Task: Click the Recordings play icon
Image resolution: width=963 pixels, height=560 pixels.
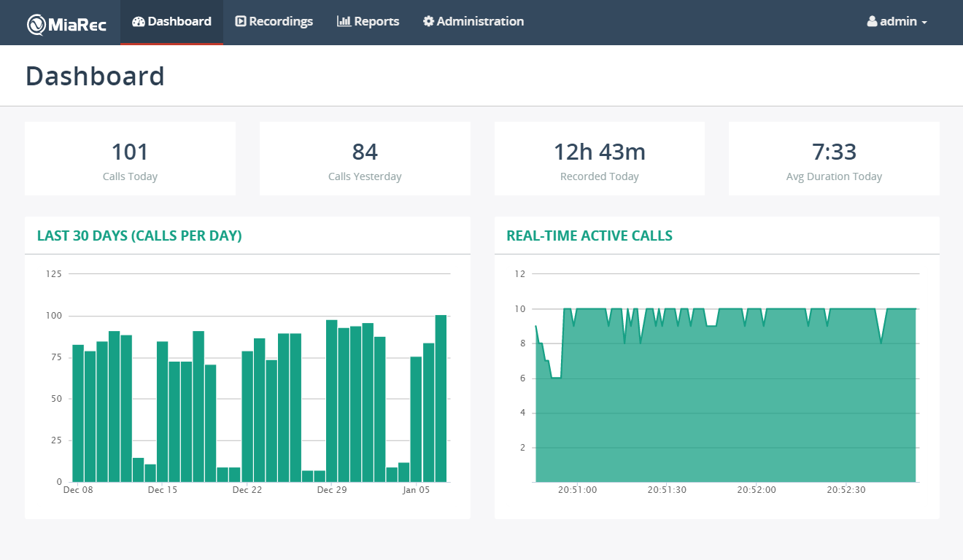Action: pyautogui.click(x=241, y=21)
